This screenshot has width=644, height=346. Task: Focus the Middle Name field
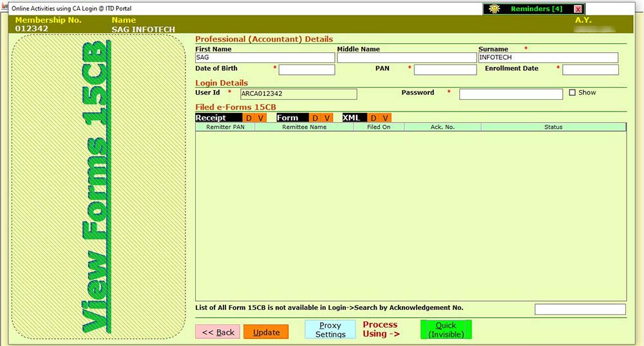406,57
